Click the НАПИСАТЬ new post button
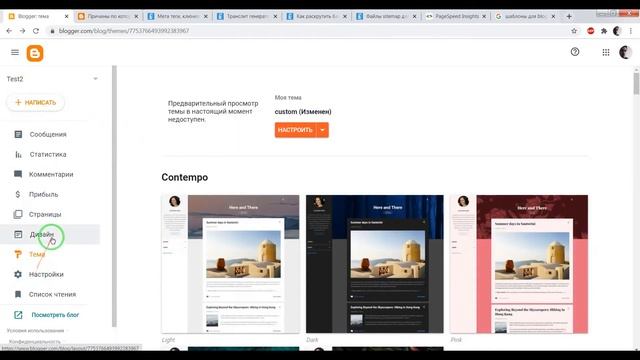This screenshot has height=360, width=640. point(36,102)
